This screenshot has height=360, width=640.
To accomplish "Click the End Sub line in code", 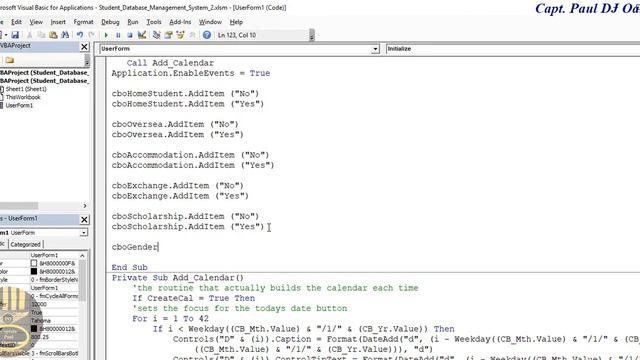I will coord(129,267).
